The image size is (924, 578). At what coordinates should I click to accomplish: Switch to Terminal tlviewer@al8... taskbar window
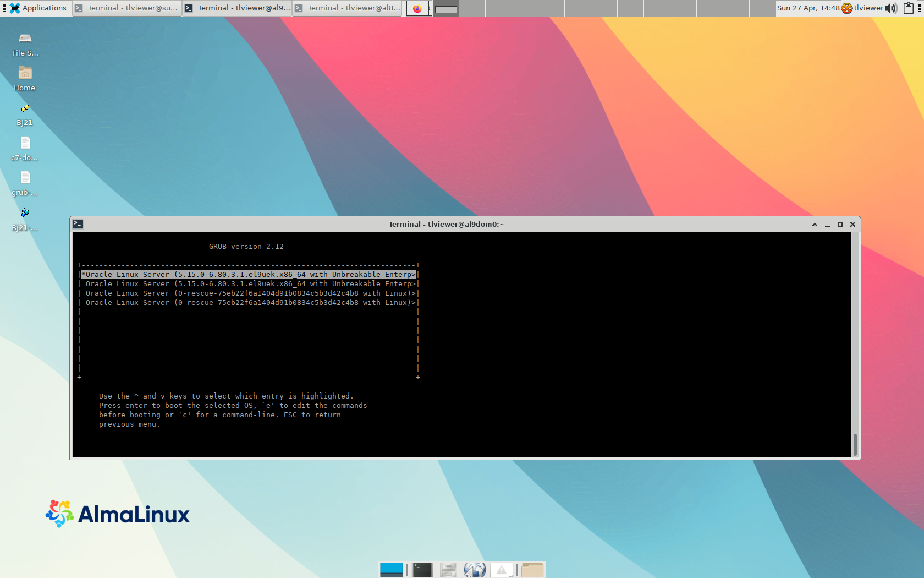(347, 8)
